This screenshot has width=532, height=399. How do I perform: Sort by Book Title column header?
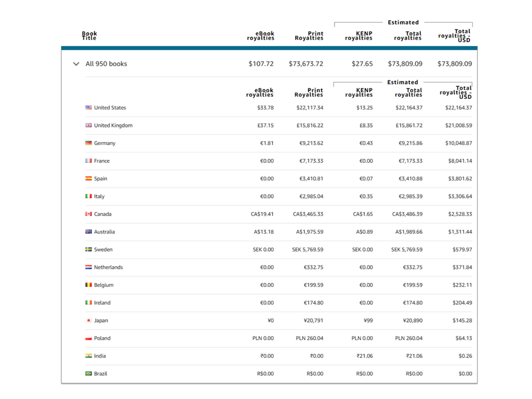89,35
